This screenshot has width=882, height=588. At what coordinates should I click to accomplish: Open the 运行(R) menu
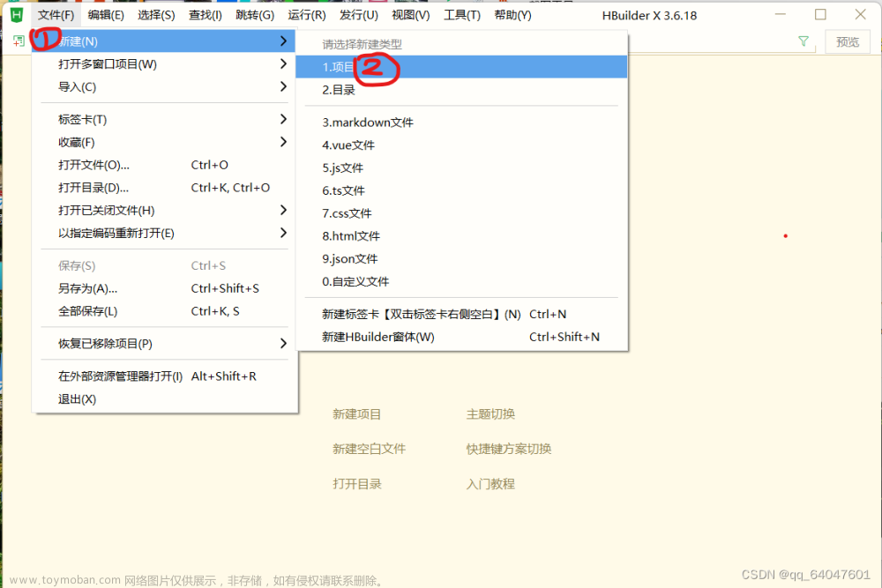point(307,15)
